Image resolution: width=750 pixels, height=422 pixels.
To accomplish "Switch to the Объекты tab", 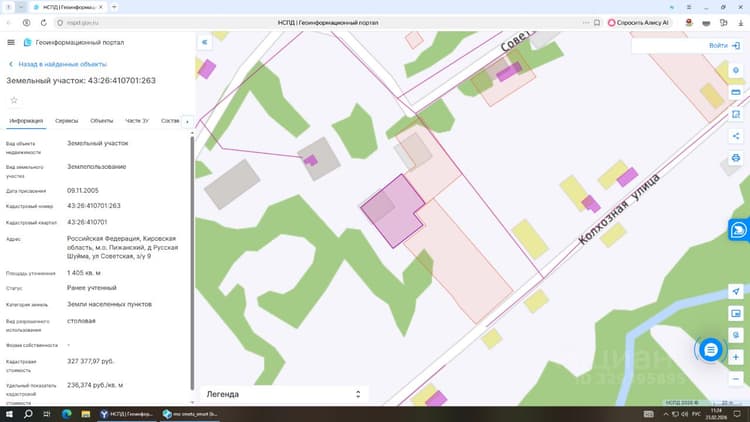I will (x=101, y=121).
